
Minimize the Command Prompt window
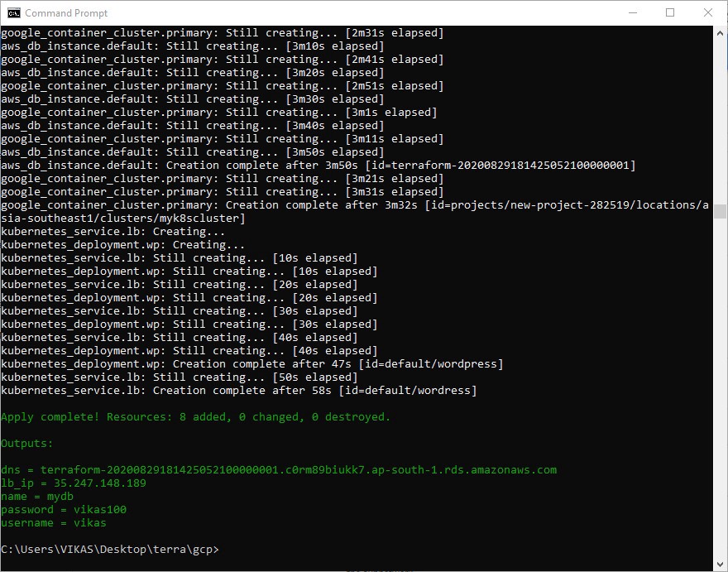pos(633,12)
